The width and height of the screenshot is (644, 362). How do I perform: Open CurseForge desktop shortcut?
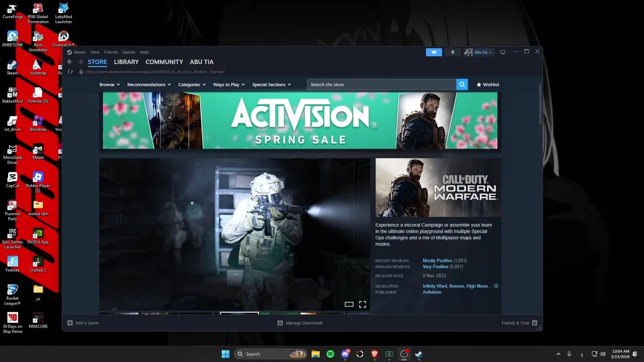[x=13, y=12]
